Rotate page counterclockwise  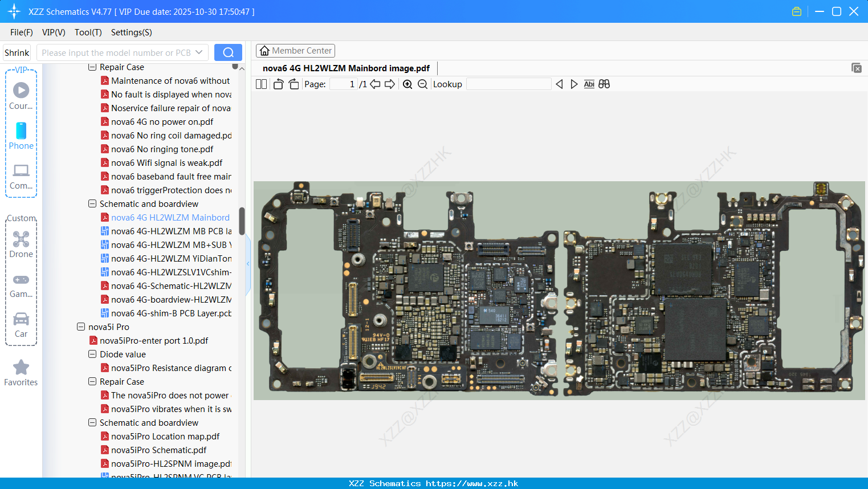click(278, 84)
